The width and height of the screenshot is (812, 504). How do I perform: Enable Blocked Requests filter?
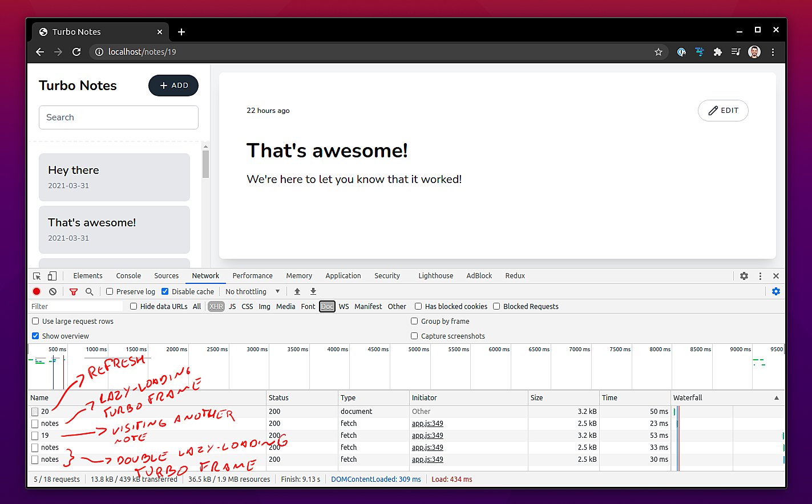(x=496, y=306)
